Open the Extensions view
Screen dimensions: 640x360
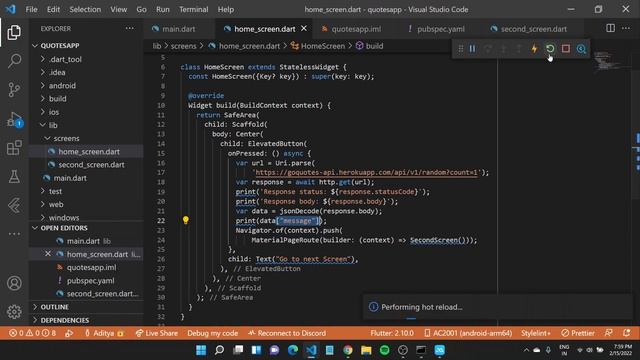tap(14, 148)
